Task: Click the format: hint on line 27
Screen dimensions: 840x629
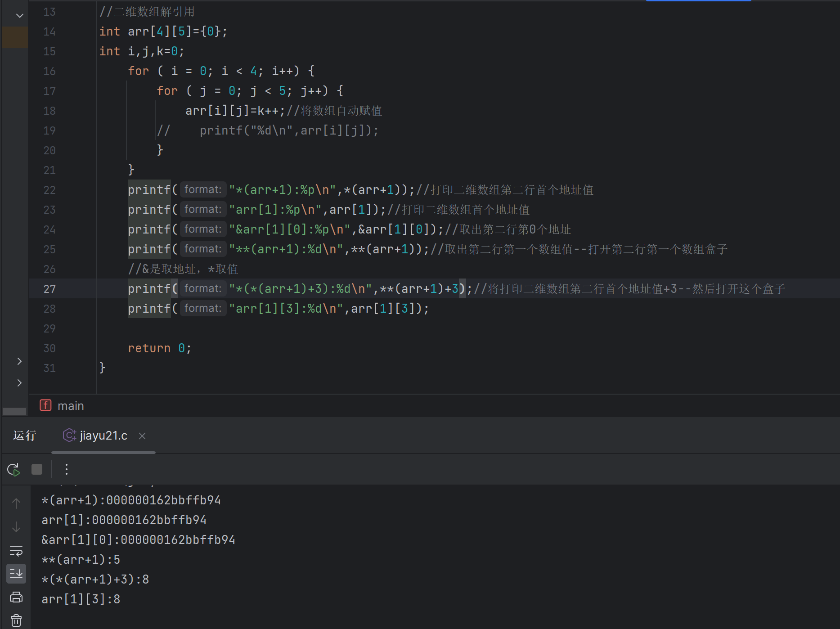Action: (x=203, y=288)
